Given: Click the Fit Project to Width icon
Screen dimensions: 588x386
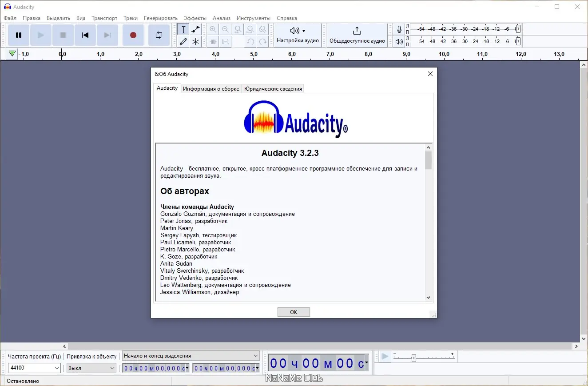Looking at the screenshot, I should 250,29.
